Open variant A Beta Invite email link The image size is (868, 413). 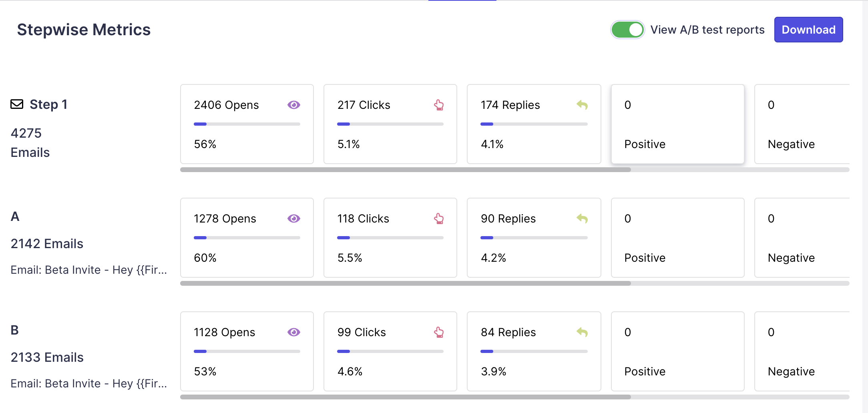coord(88,270)
